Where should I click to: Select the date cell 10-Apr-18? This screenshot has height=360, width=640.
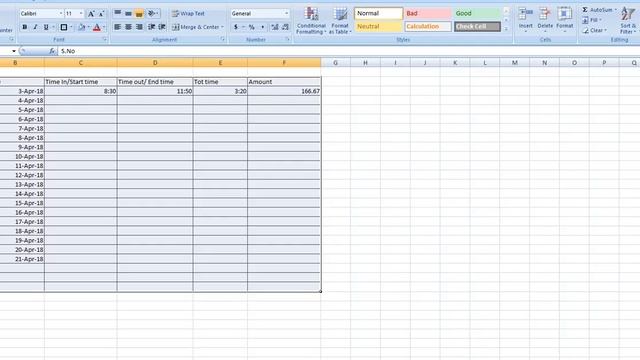(x=22, y=156)
